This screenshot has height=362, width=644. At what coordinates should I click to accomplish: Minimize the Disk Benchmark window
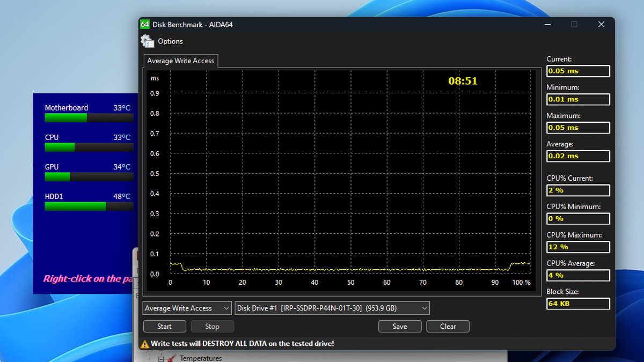[547, 25]
